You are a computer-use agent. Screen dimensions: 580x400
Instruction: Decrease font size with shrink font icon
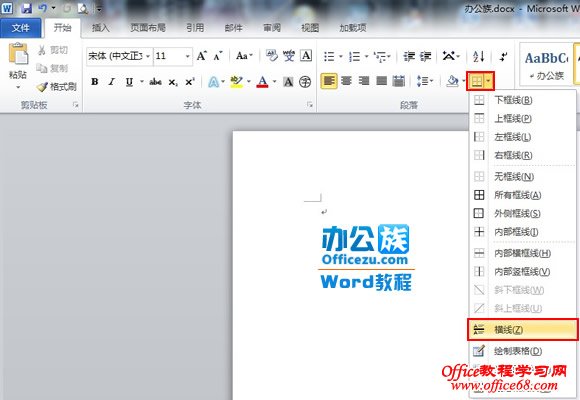[x=218, y=56]
